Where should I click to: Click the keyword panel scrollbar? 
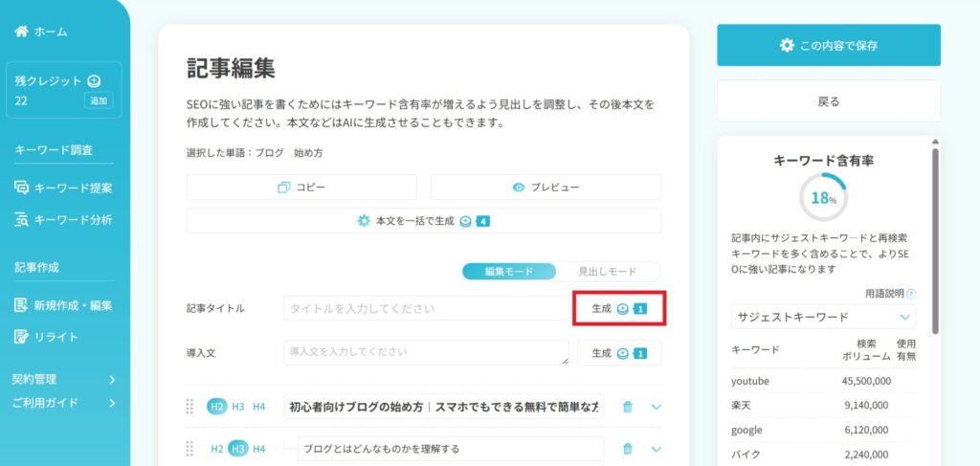[935, 240]
